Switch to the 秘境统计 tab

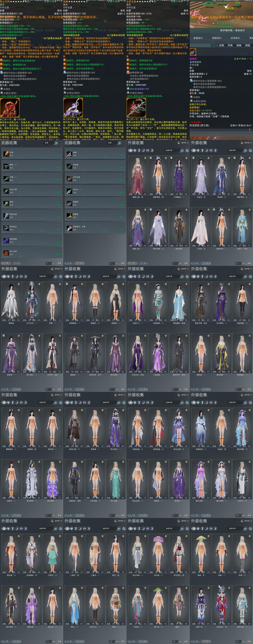tap(216, 38)
